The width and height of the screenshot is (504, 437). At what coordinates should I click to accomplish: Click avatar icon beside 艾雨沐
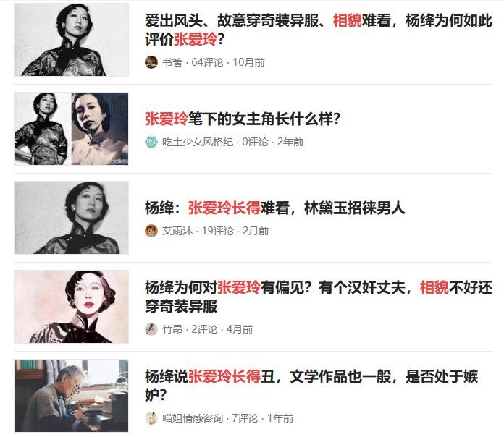(151, 231)
